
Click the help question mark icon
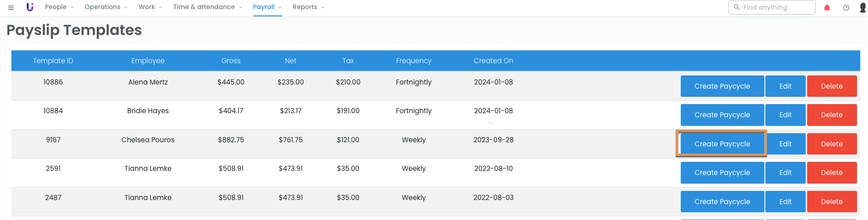coord(846,8)
